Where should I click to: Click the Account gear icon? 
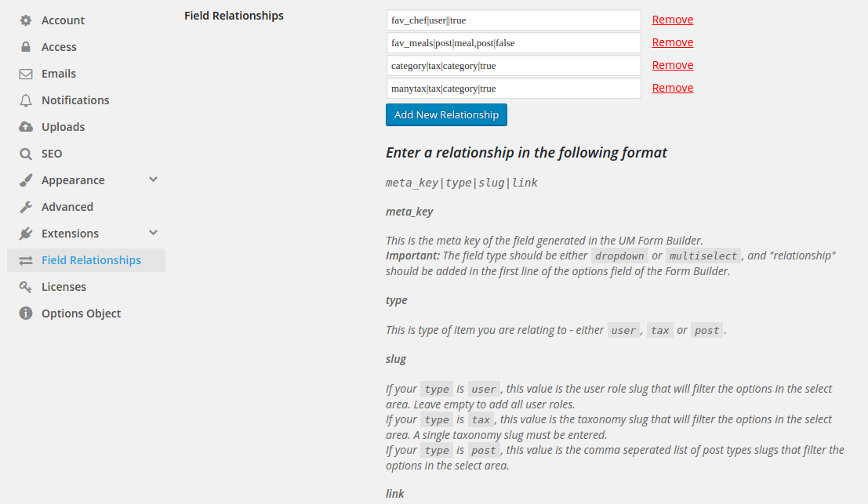pyautogui.click(x=26, y=20)
